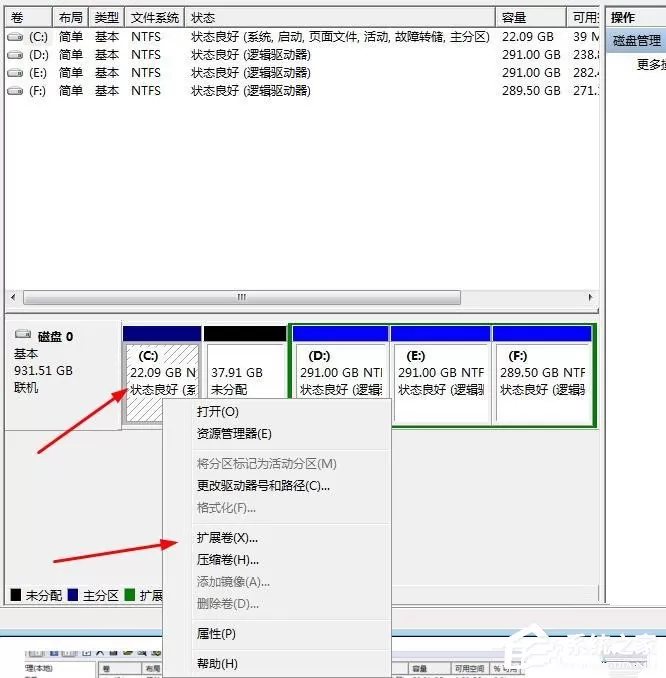The height and width of the screenshot is (678, 666).
Task: Click the black 未分配 legend swatch
Action: [x=16, y=595]
